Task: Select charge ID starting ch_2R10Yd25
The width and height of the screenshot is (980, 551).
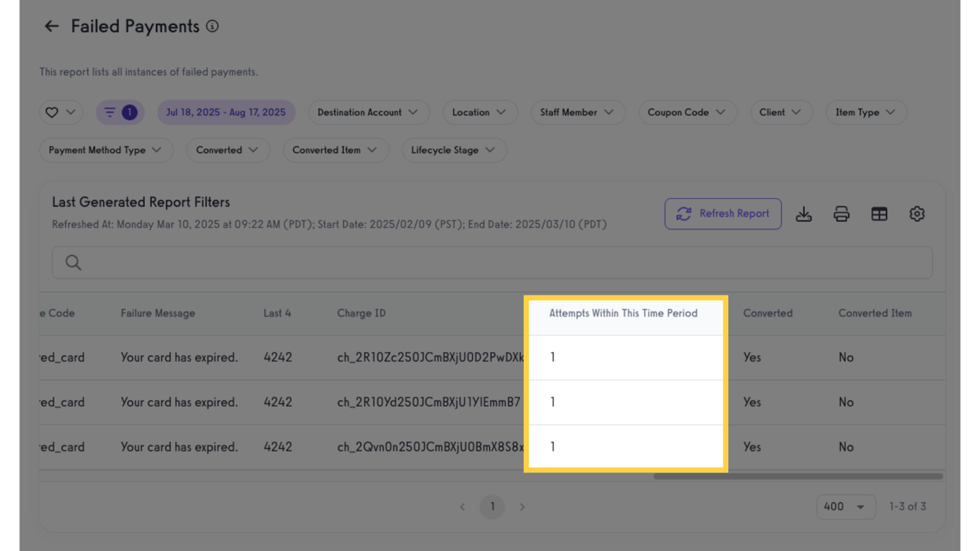Action: tap(429, 402)
